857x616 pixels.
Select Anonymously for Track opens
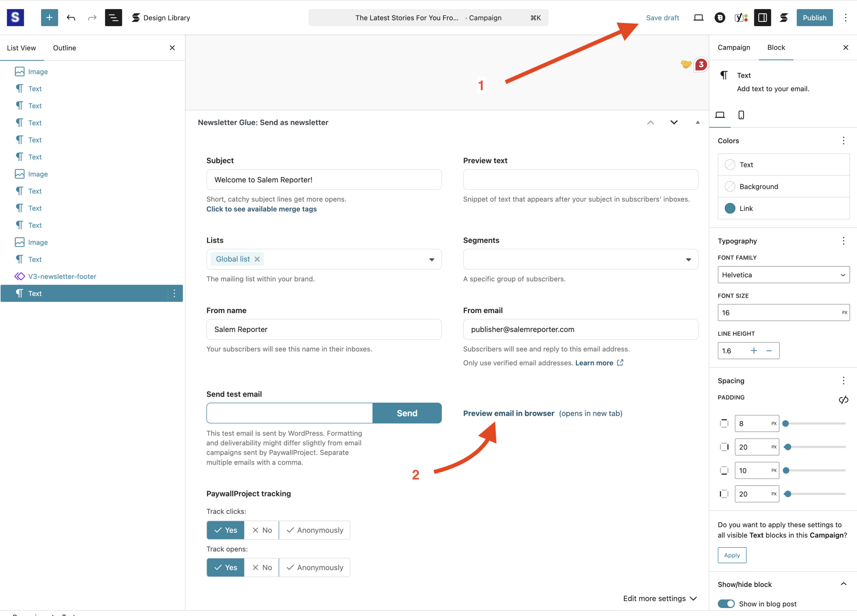[315, 567]
